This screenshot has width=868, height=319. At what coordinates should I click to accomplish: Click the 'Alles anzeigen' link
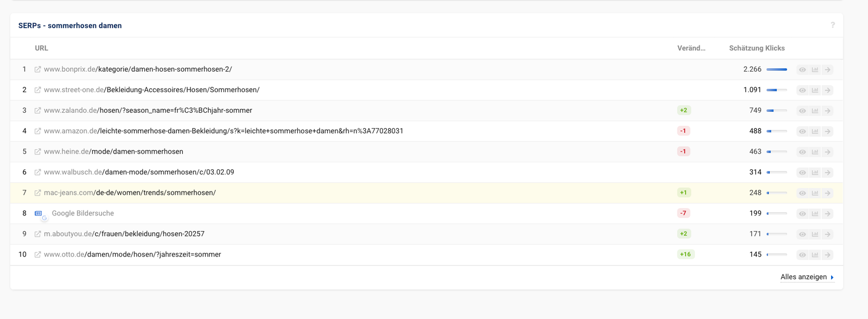807,277
